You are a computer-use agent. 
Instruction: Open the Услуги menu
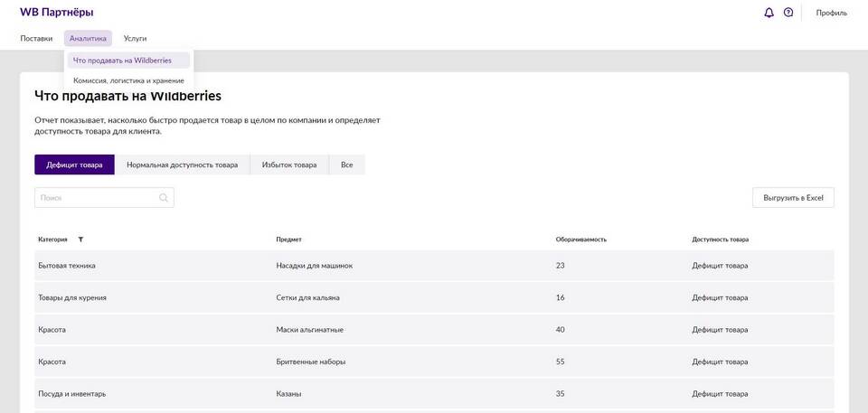135,39
